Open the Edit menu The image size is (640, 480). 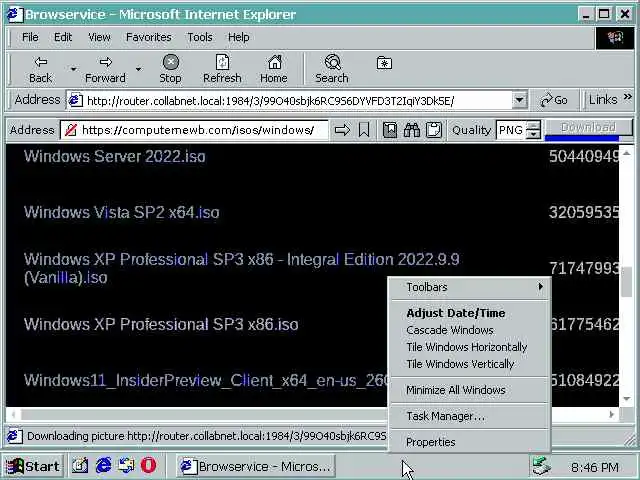(x=63, y=37)
